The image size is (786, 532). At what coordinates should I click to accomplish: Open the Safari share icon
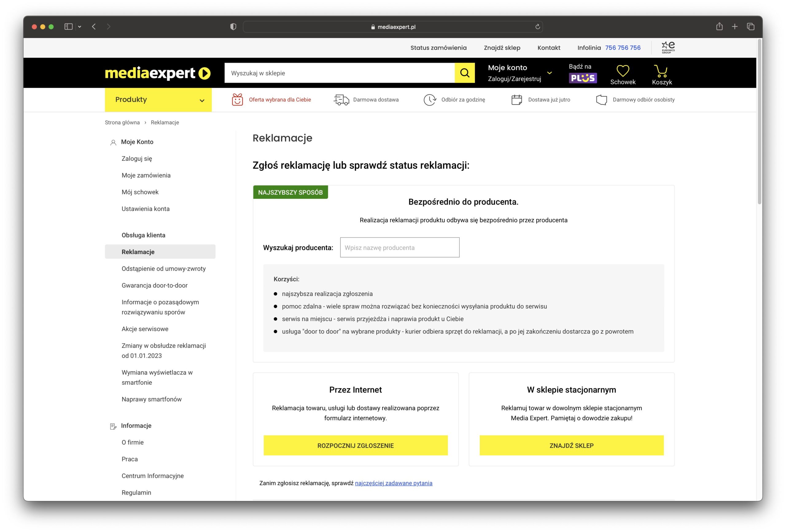[x=719, y=26]
